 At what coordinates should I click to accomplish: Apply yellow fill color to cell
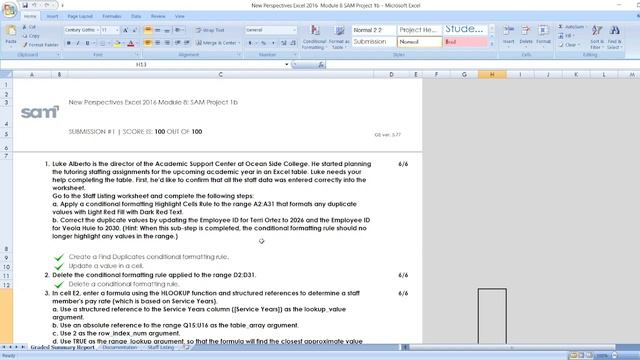(x=117, y=43)
